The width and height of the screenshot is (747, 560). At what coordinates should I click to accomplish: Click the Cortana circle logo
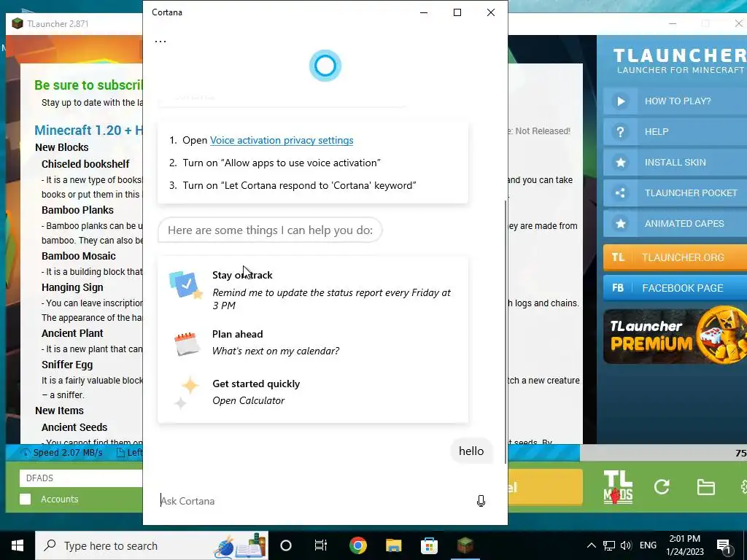click(x=325, y=65)
